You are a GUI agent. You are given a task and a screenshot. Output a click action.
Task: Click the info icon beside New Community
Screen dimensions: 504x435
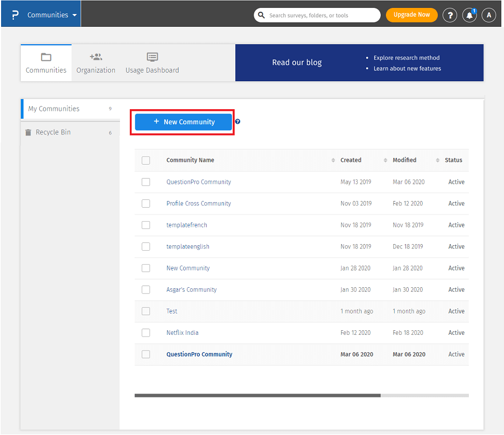pos(237,121)
